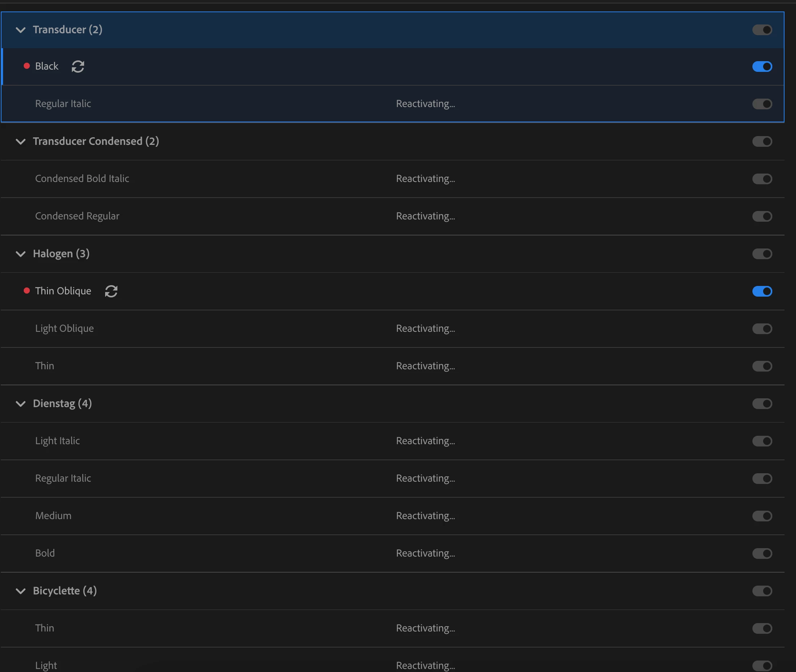This screenshot has width=796, height=672.
Task: Turn off the Black font toggle
Action: pyautogui.click(x=762, y=67)
